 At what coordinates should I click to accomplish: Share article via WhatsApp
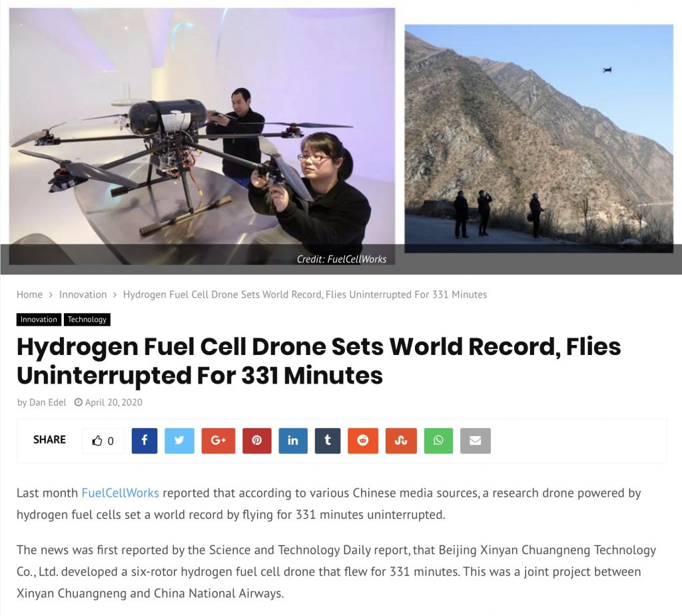(x=438, y=441)
